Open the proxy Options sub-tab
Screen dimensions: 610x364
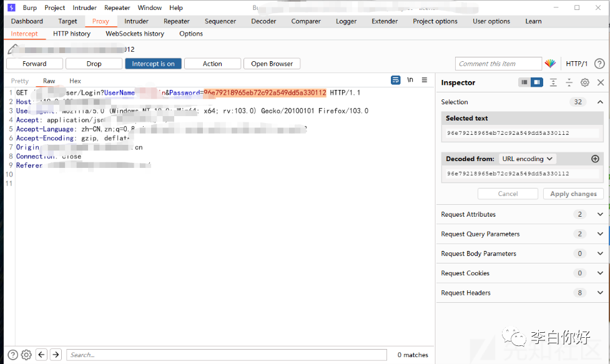pos(190,34)
